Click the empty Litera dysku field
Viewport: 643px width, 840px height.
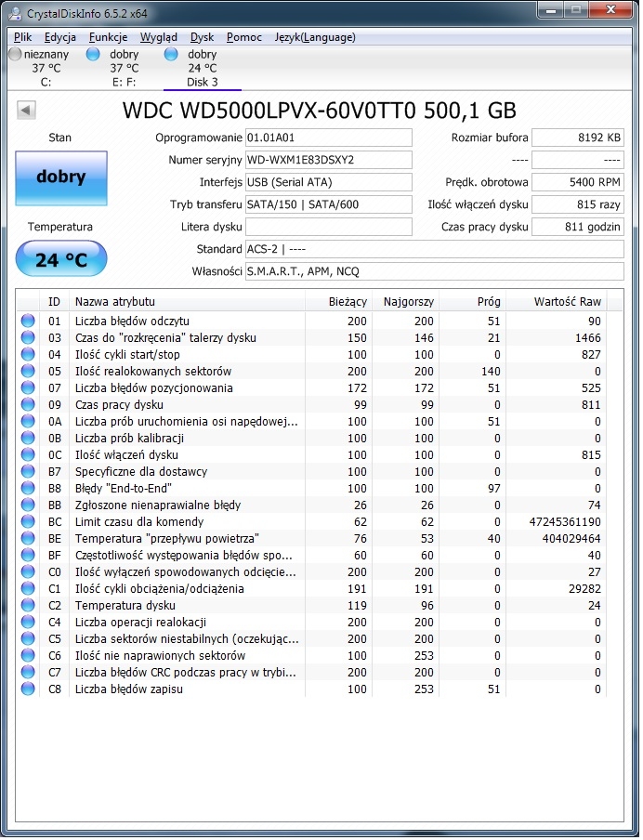click(328, 227)
